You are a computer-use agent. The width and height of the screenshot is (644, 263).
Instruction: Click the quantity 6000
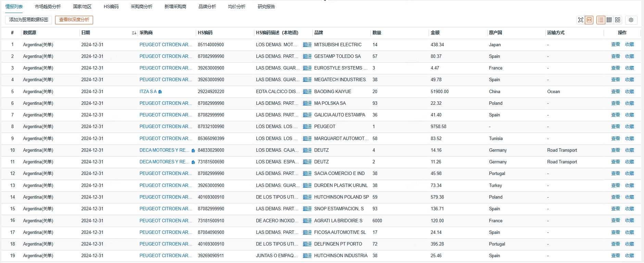point(377,221)
